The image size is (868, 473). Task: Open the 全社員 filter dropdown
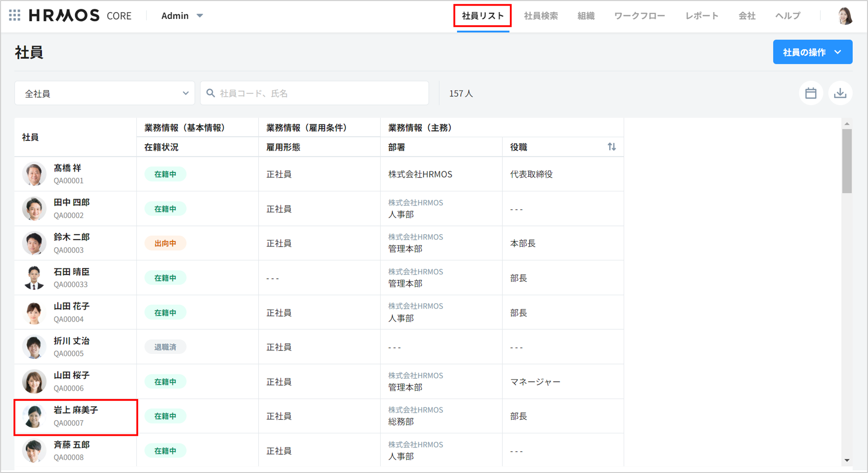[105, 93]
